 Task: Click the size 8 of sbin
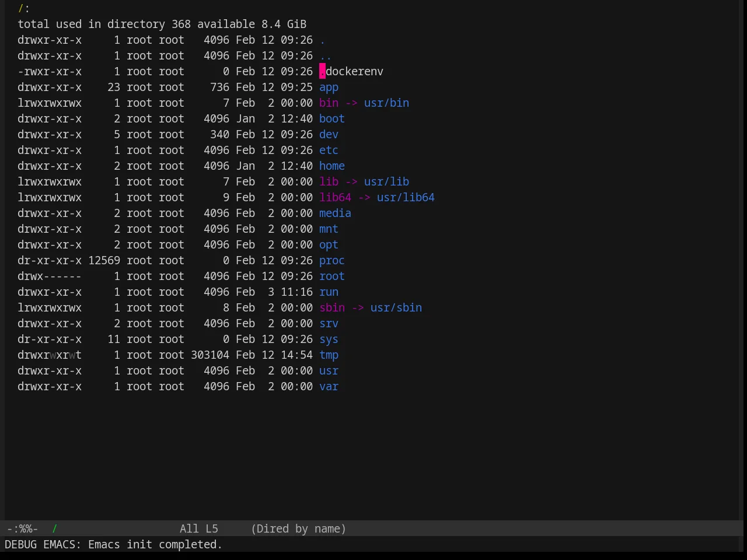point(226,308)
